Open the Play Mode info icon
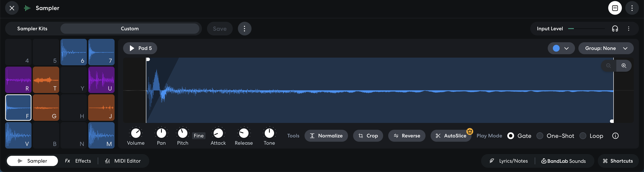Viewport: 644px width, 172px height. [615, 136]
